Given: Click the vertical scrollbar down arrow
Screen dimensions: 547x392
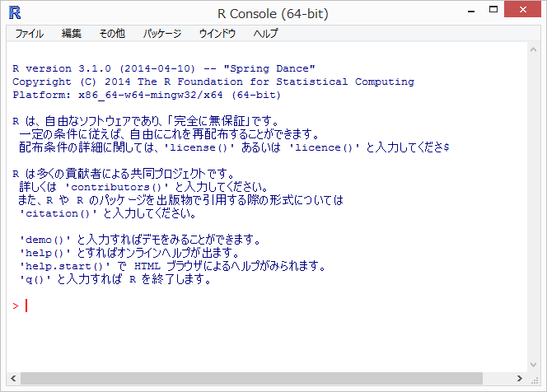Looking at the screenshot, I should click(x=533, y=364).
